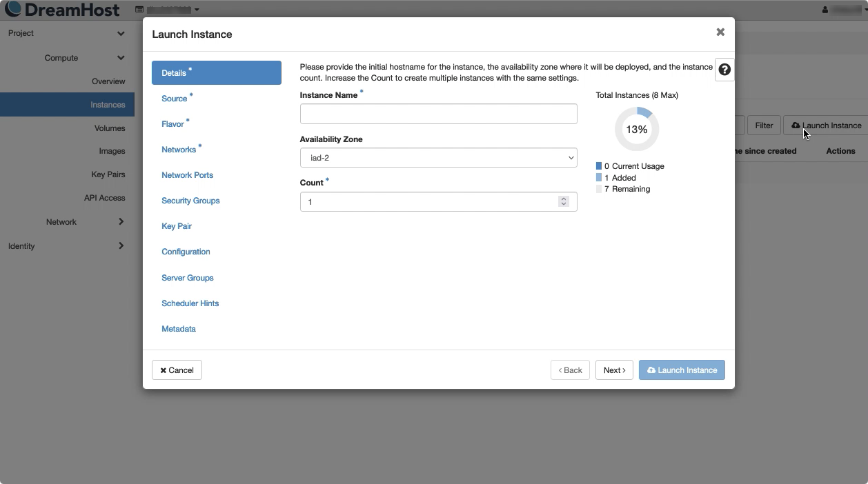The height and width of the screenshot is (484, 868).
Task: Switch to the Source tab
Action: point(175,99)
